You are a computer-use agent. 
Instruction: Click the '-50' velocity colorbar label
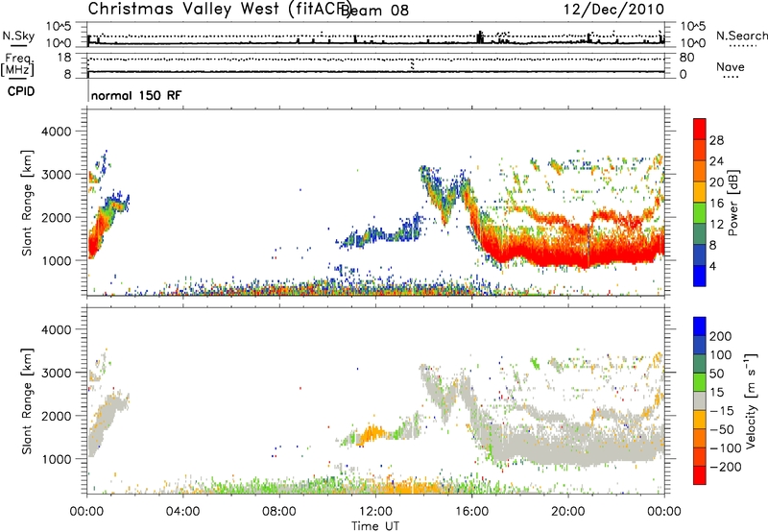pos(721,429)
